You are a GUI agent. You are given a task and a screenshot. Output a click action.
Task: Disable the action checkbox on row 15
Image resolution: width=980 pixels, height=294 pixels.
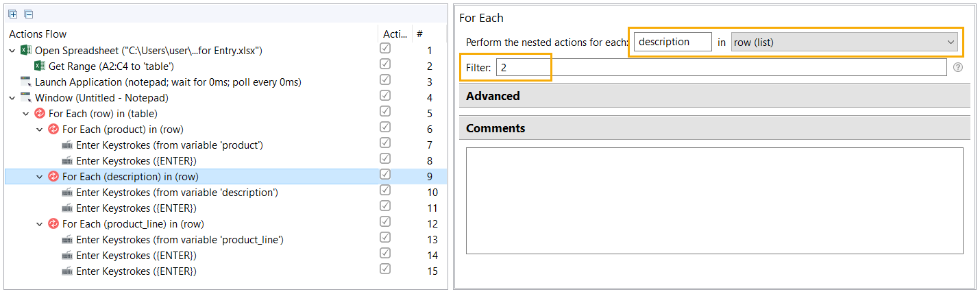coord(385,269)
